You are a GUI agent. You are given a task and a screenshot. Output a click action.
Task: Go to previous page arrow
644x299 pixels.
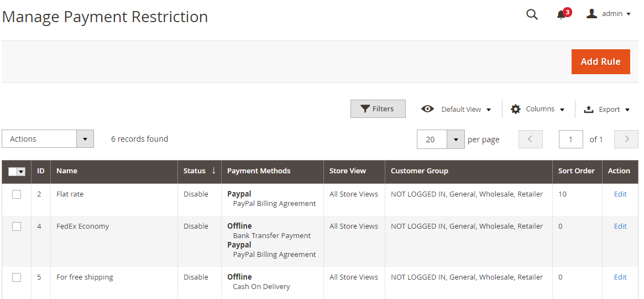(530, 140)
